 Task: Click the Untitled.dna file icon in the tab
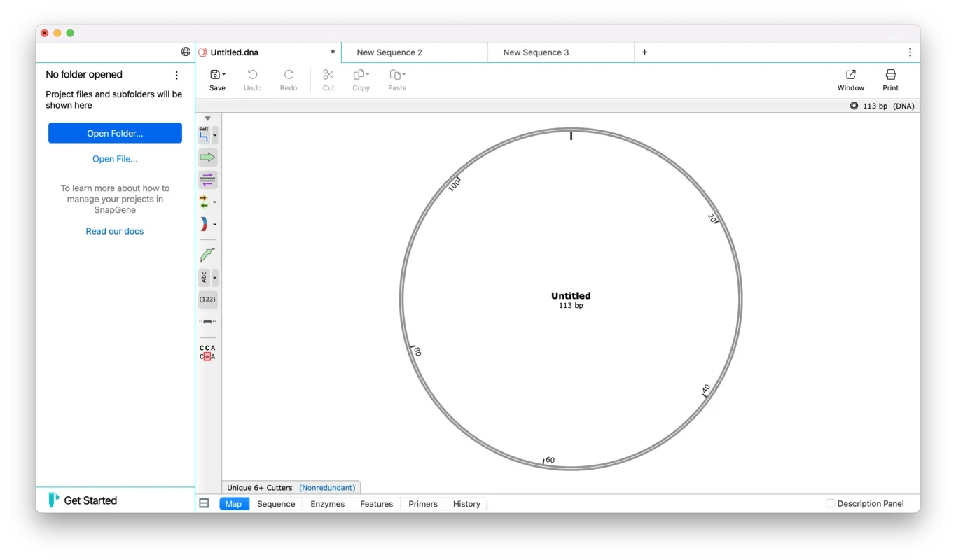point(203,52)
